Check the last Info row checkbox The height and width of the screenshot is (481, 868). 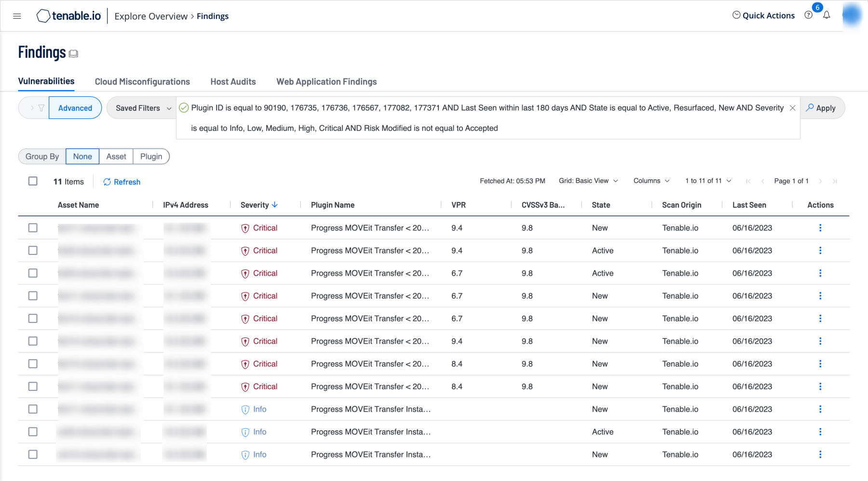(x=33, y=454)
